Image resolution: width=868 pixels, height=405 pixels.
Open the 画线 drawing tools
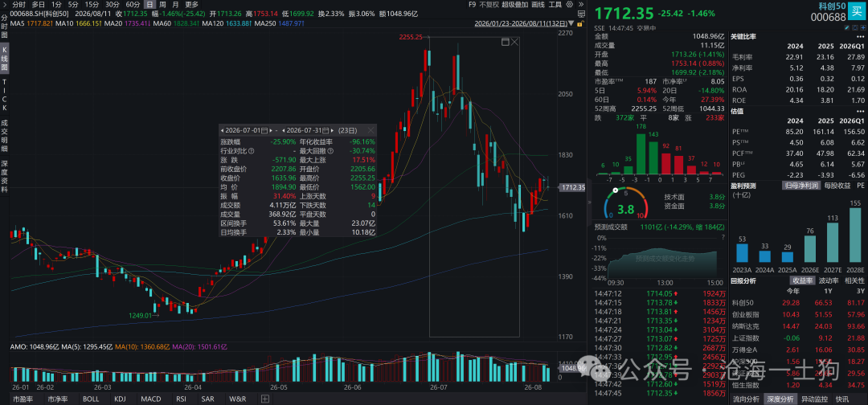[x=538, y=5]
